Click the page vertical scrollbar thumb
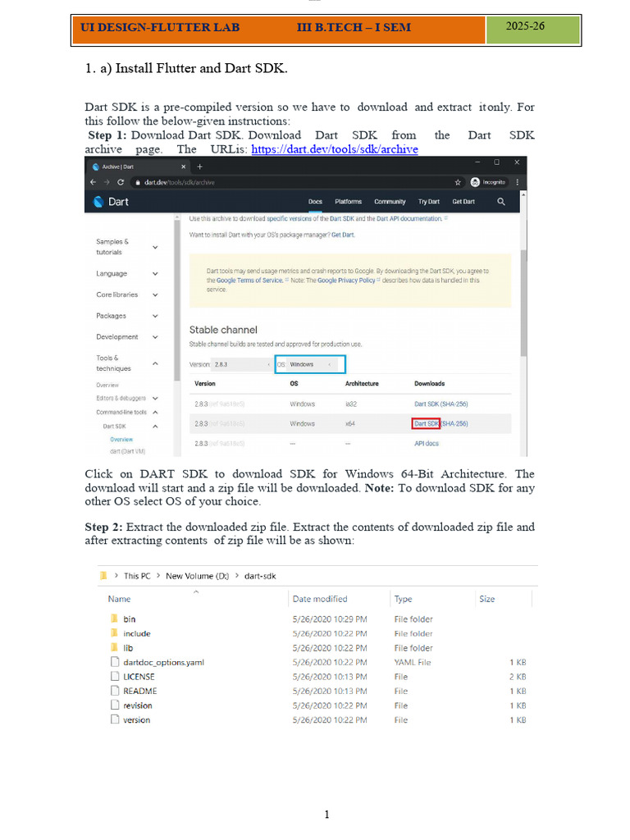Screen dimensions: 630x840 tap(523, 303)
